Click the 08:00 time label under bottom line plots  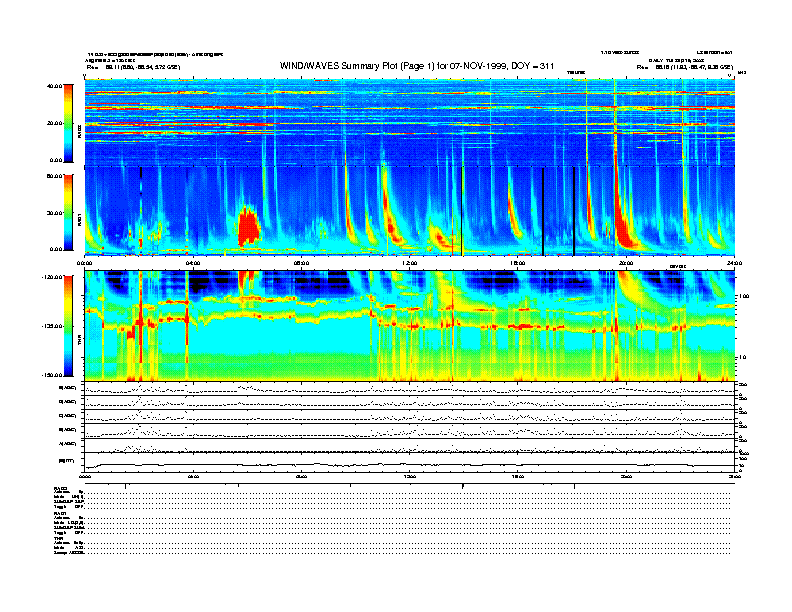tap(302, 476)
